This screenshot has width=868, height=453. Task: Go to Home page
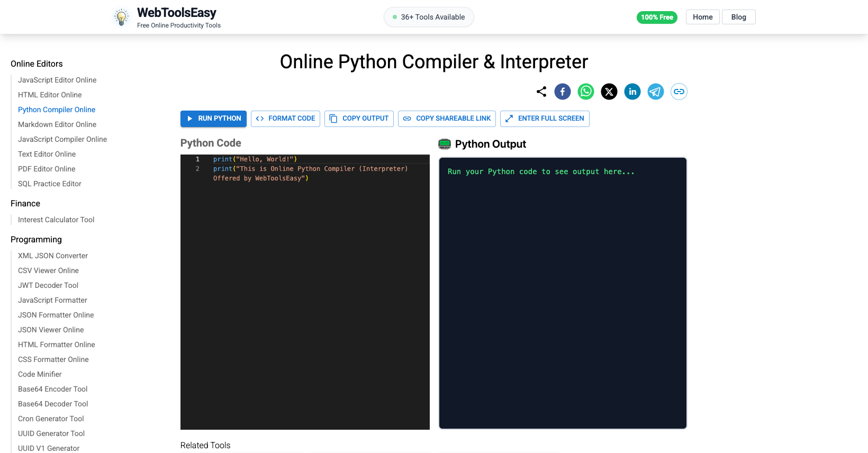(x=703, y=17)
